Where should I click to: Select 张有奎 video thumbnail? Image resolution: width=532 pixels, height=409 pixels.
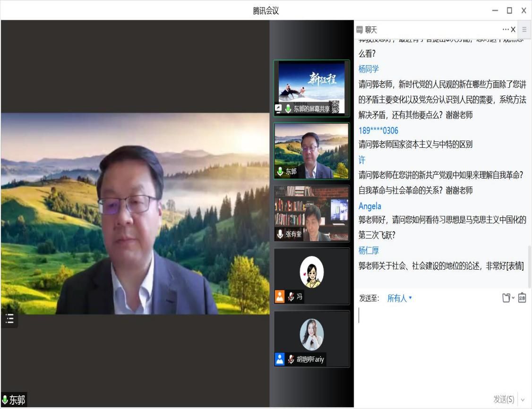click(312, 213)
